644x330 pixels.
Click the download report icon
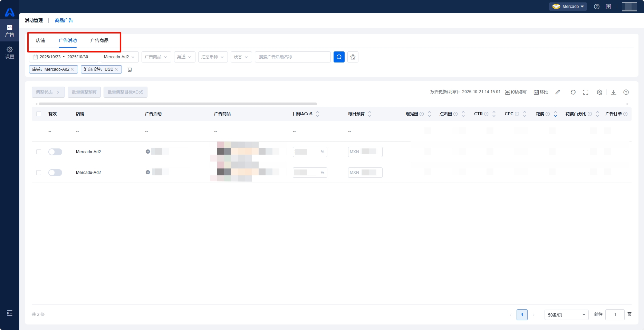(x=613, y=92)
